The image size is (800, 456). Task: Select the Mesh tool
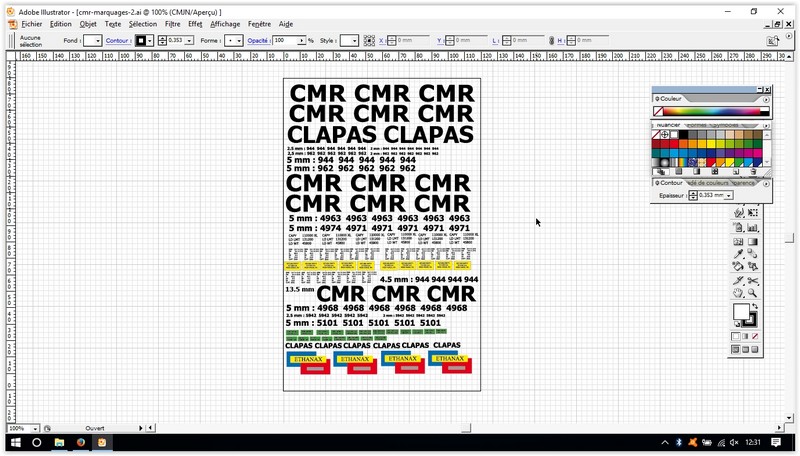point(738,242)
